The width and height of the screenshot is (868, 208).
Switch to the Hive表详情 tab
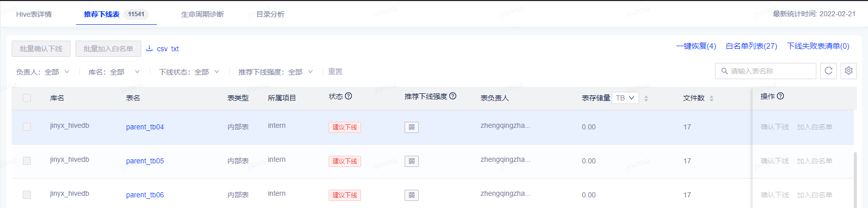click(34, 14)
